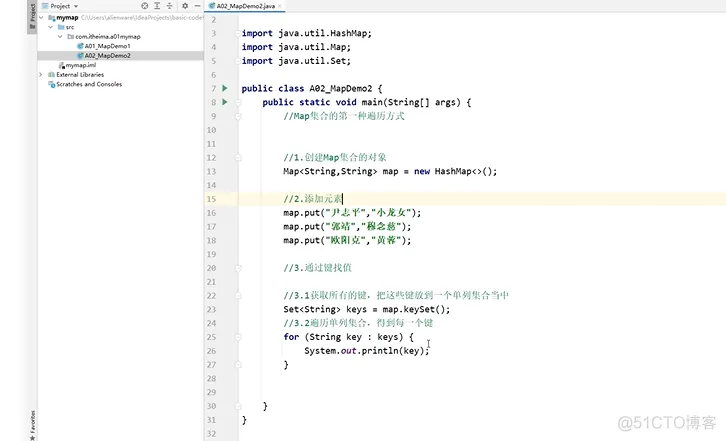
Task: Click the '//1.' comment on line 12
Action: (x=335, y=158)
